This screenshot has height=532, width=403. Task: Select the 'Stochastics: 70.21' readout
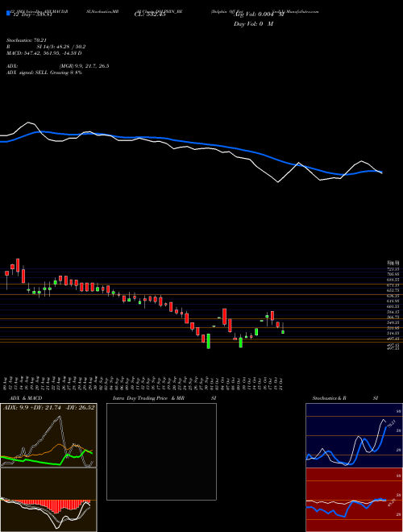[25, 40]
